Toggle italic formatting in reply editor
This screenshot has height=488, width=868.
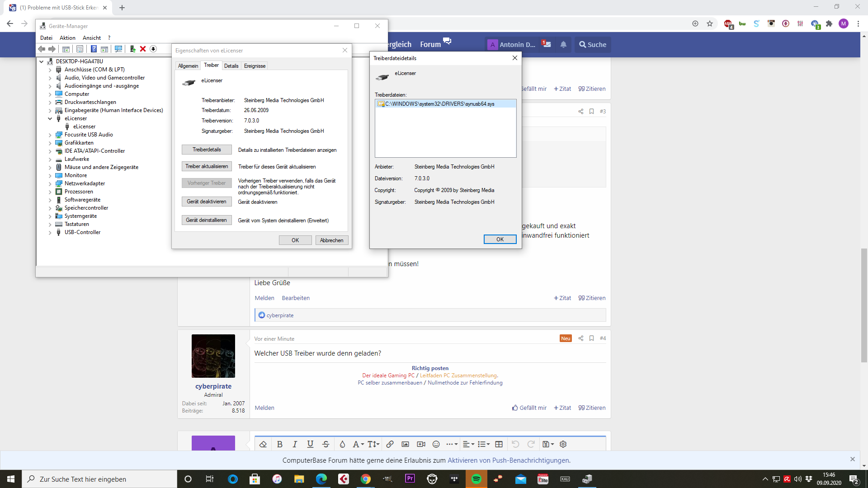[x=295, y=444]
